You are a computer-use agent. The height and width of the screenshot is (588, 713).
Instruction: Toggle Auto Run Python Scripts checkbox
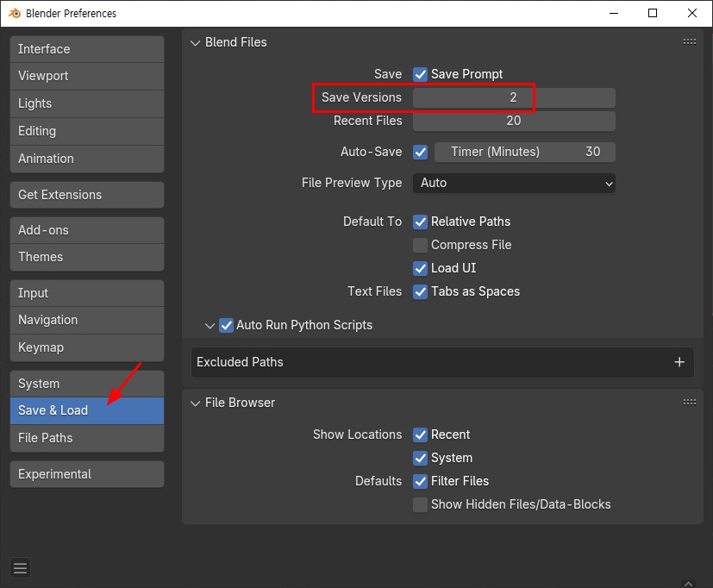[227, 326]
